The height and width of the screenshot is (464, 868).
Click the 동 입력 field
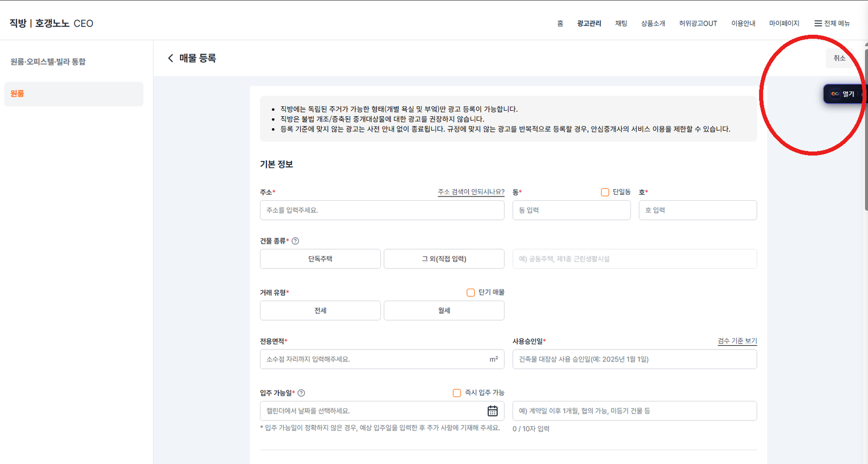571,210
